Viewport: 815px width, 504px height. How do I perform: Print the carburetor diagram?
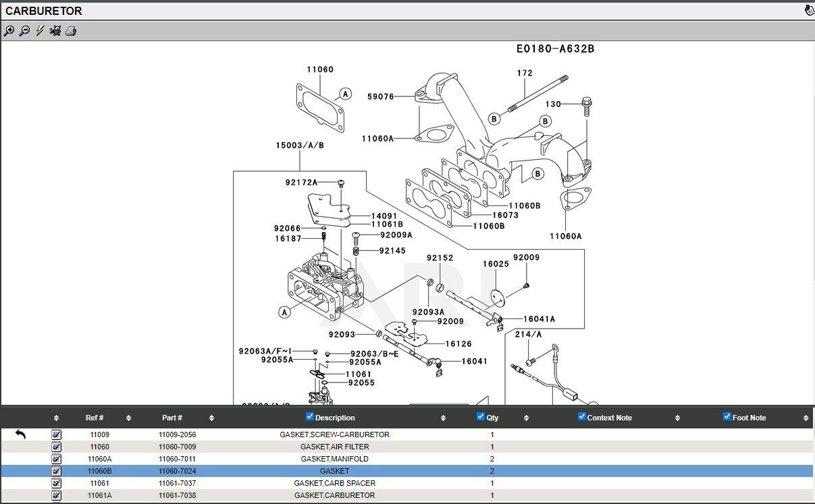coord(71,31)
